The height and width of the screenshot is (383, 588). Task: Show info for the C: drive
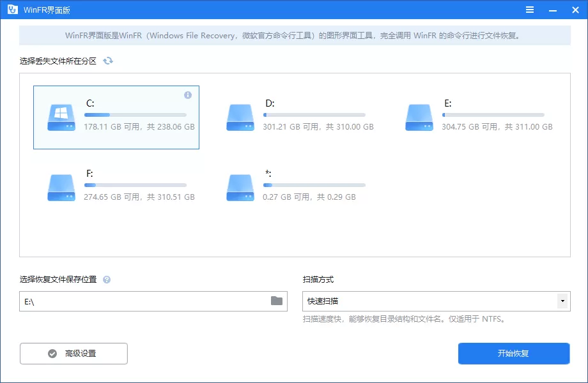188,95
